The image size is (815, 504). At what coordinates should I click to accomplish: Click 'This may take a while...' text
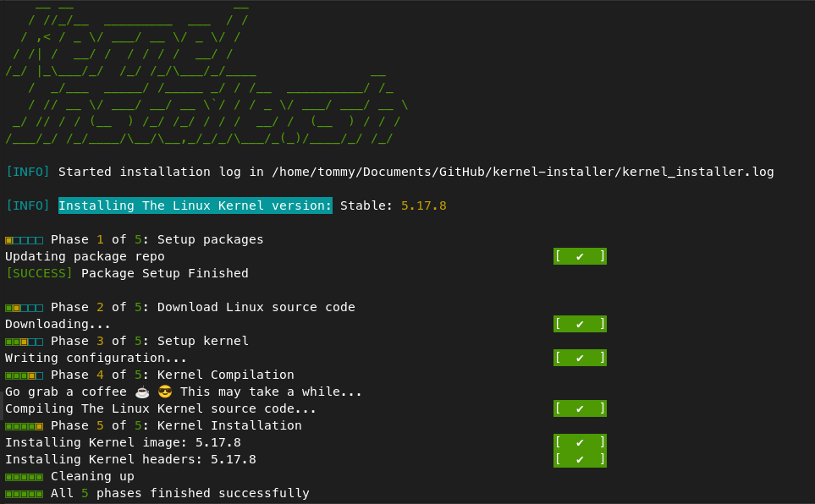271,392
